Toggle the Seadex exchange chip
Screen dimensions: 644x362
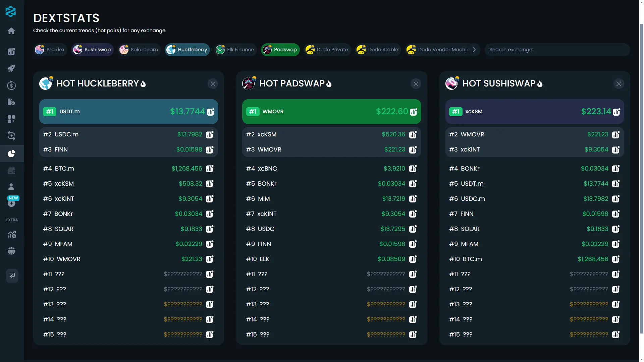click(50, 50)
